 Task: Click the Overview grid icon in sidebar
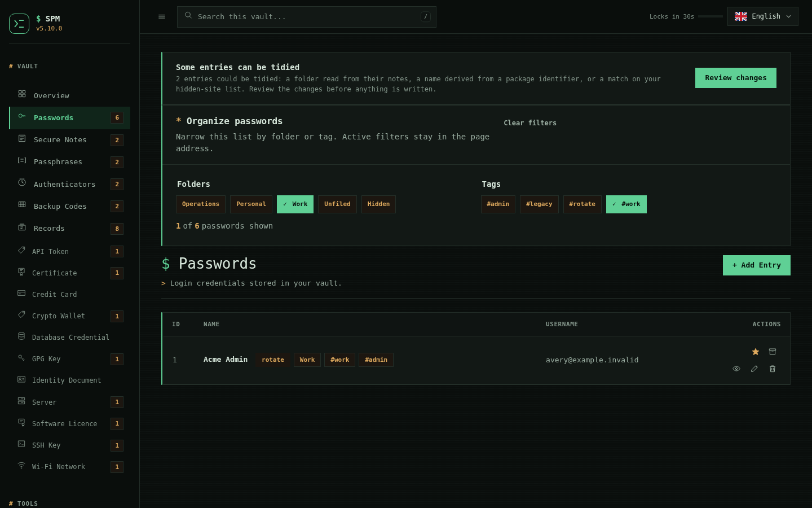point(22,94)
